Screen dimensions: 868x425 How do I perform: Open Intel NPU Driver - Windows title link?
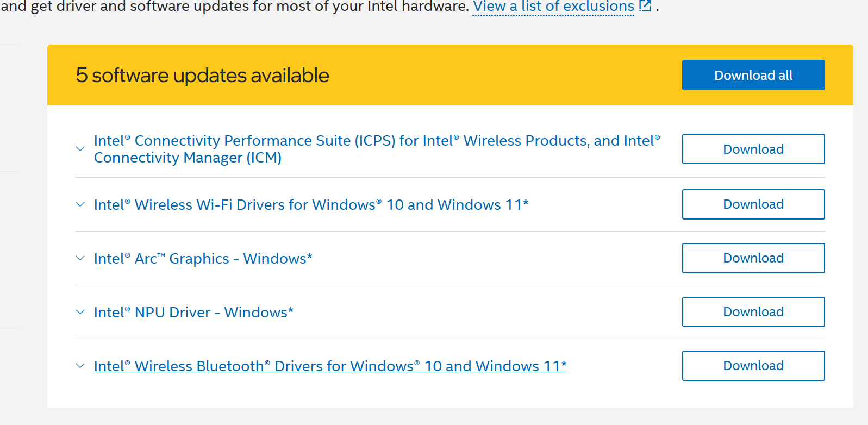point(193,312)
